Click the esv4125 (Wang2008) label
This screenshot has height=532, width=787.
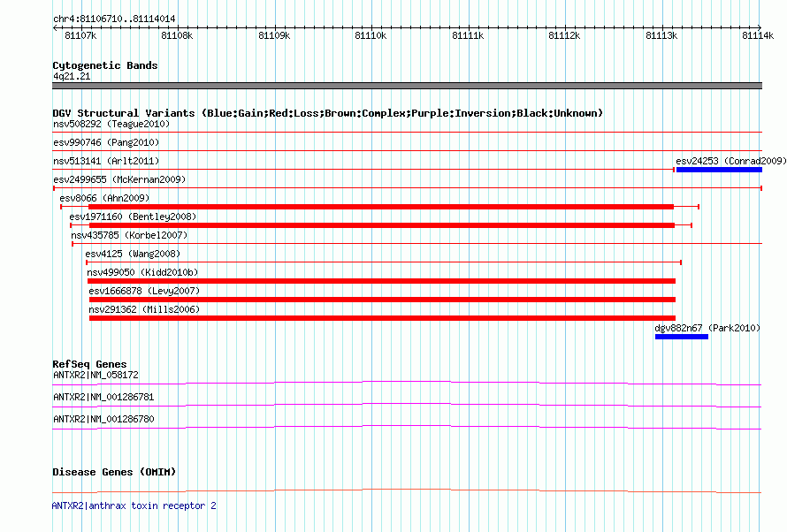coord(133,254)
